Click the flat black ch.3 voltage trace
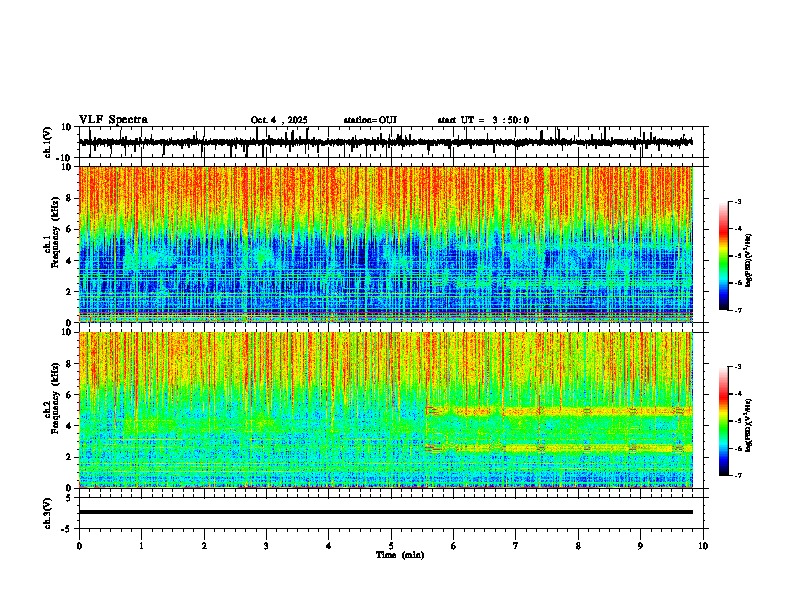The width and height of the screenshot is (792, 612). tap(385, 512)
